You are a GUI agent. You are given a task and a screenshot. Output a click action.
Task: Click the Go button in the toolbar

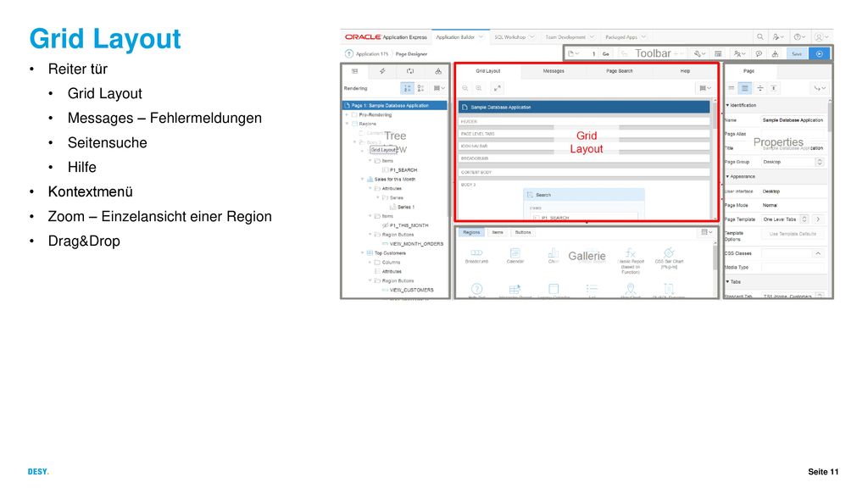[x=606, y=53]
